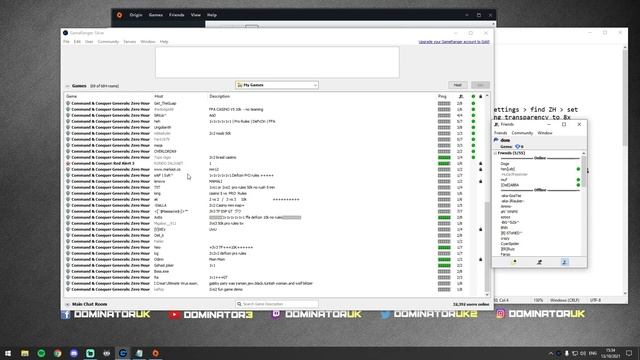Click the microphone icon in system tray

tap(567, 353)
